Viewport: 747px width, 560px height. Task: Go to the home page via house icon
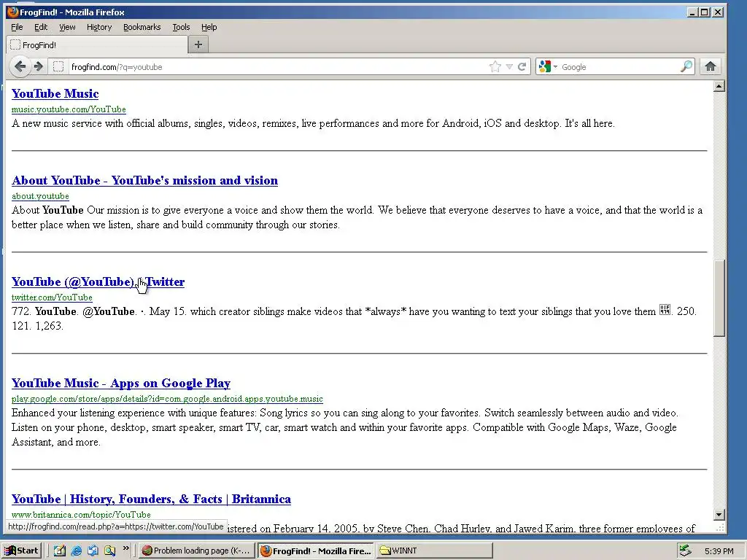711,66
